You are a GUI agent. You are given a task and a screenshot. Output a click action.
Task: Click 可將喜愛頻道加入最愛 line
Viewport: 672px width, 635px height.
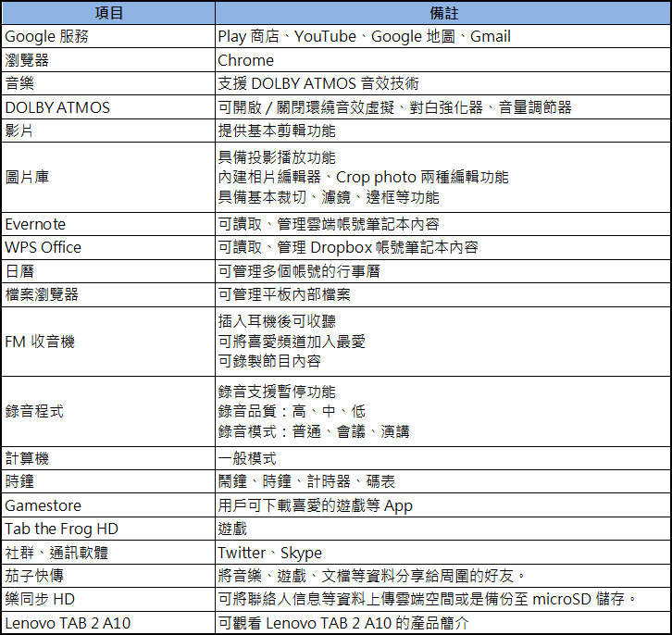pyautogui.click(x=292, y=342)
